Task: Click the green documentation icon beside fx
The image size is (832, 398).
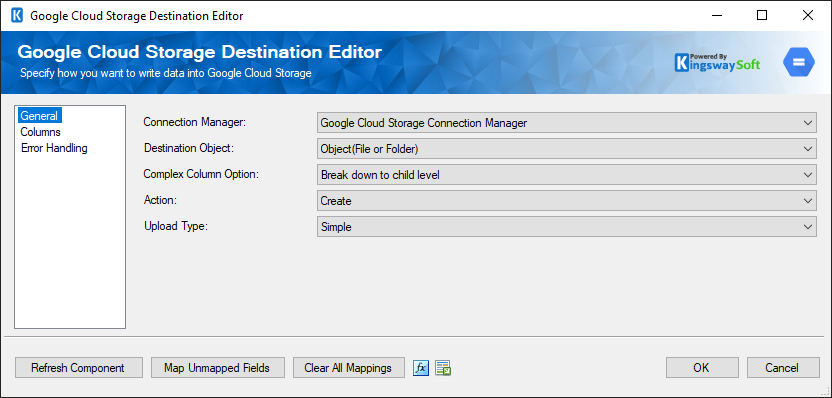Action: (x=443, y=368)
